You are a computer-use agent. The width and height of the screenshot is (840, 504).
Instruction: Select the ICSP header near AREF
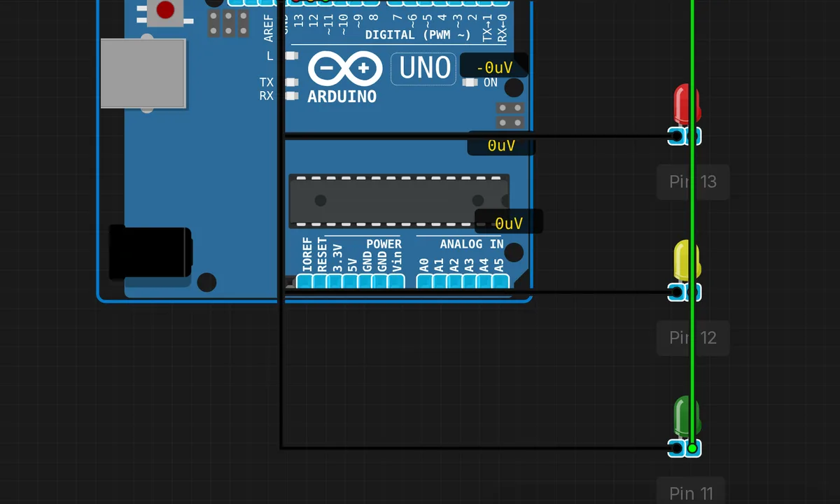pos(228,23)
